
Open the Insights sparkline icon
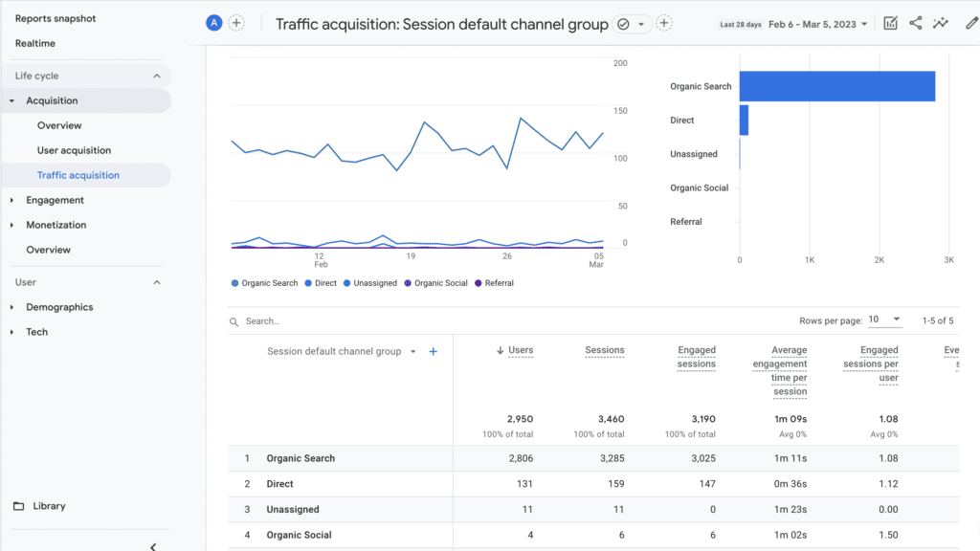[942, 24]
